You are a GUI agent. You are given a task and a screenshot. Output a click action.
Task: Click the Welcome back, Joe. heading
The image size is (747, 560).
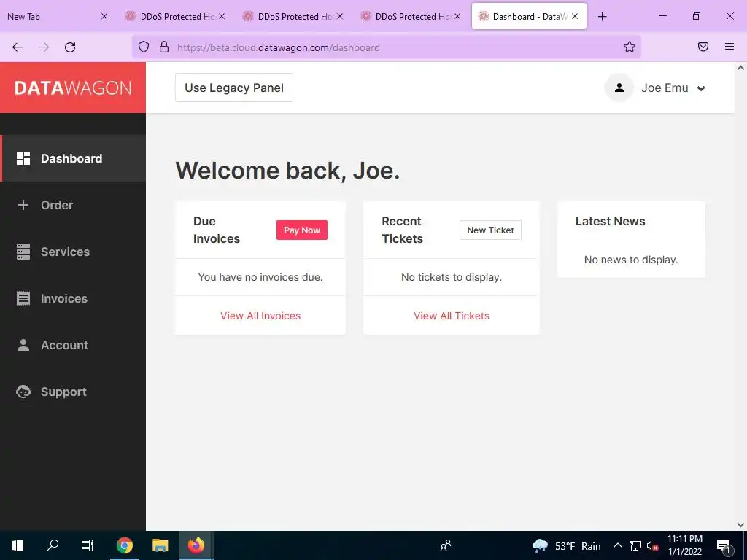click(x=287, y=171)
